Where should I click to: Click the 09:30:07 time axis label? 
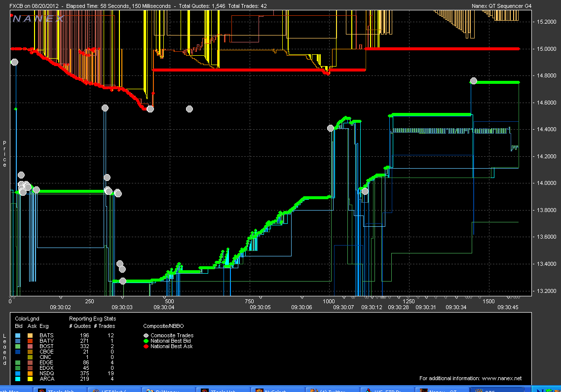[343, 307]
